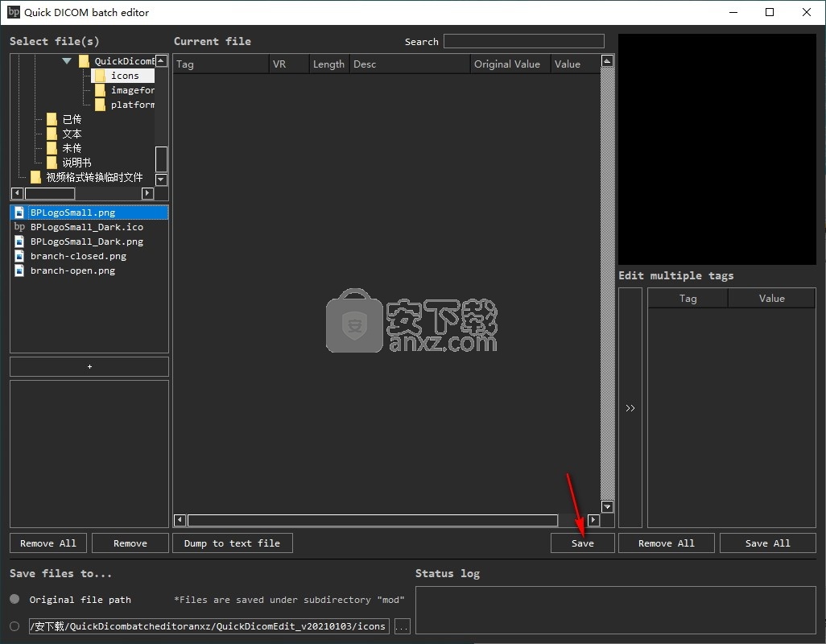
Task: Click the VR column header
Action: (289, 64)
